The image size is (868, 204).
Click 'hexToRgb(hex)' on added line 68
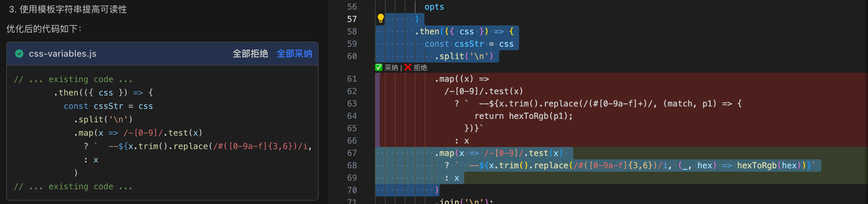769,166
